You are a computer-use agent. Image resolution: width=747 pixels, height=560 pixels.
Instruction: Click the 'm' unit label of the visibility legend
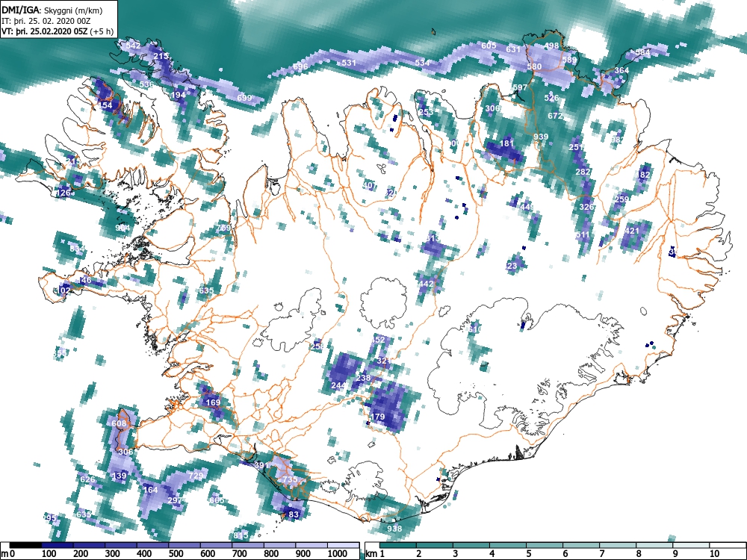coord(4,554)
